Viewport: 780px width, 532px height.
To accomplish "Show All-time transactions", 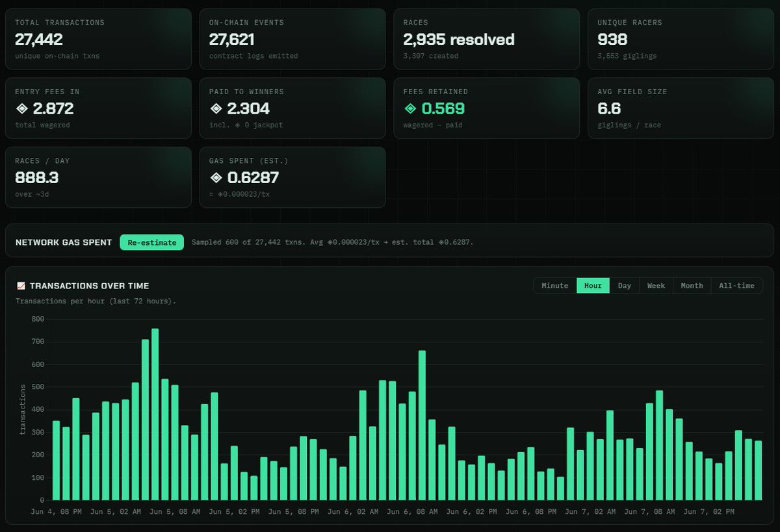I will (x=736, y=286).
